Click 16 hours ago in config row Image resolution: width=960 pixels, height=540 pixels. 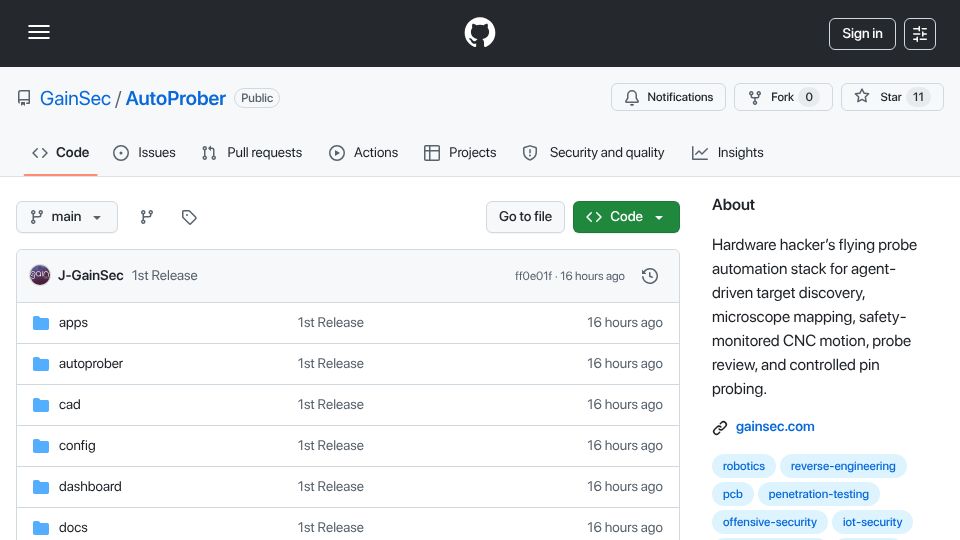(624, 446)
